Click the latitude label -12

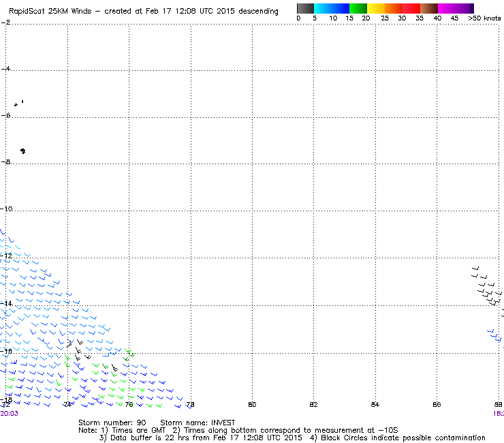(x=6, y=256)
